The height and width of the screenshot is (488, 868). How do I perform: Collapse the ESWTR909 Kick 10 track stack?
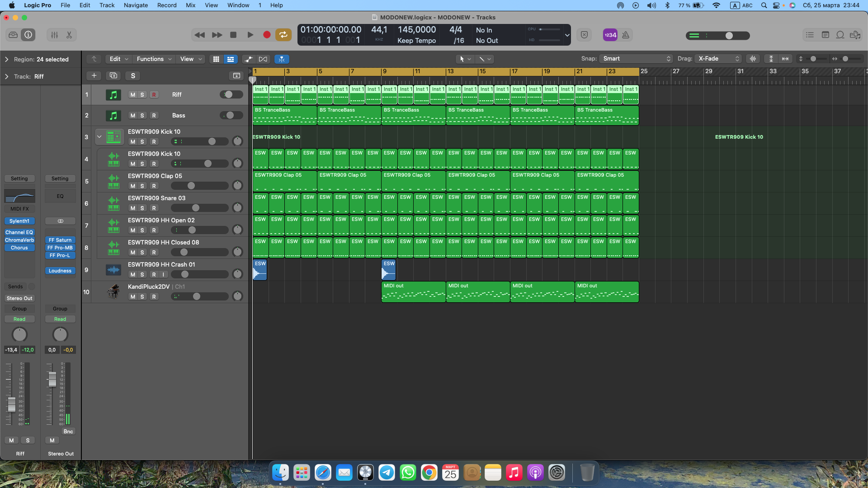pyautogui.click(x=99, y=136)
